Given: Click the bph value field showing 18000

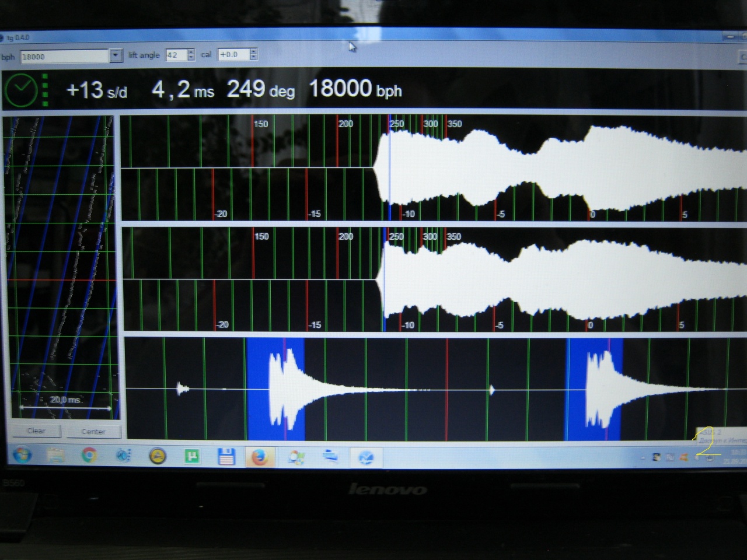Looking at the screenshot, I should pyautogui.click(x=64, y=57).
